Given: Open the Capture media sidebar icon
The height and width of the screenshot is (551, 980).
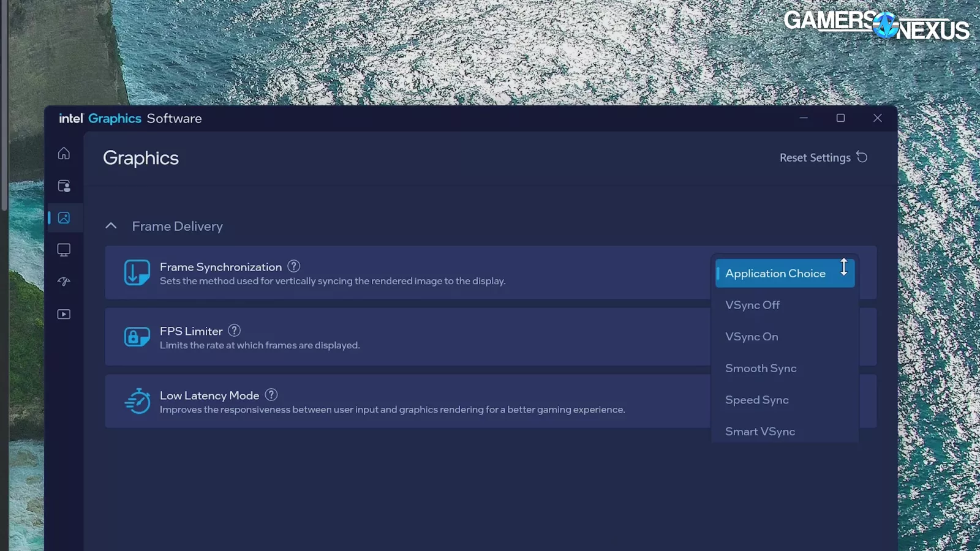Looking at the screenshot, I should tap(64, 314).
